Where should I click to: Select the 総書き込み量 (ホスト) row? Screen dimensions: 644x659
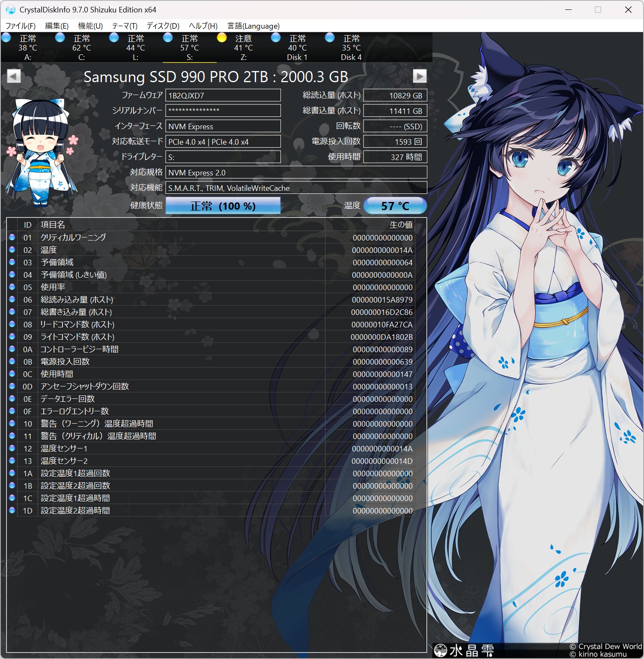pos(211,312)
